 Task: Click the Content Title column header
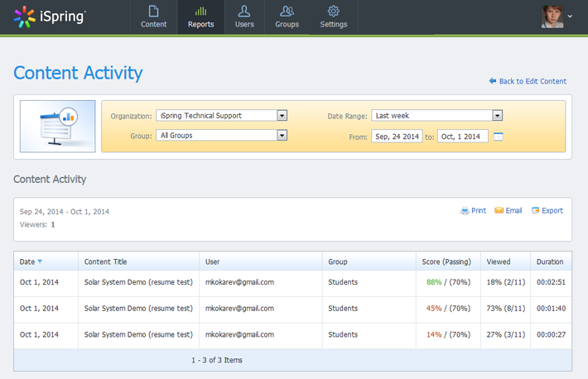click(x=139, y=261)
